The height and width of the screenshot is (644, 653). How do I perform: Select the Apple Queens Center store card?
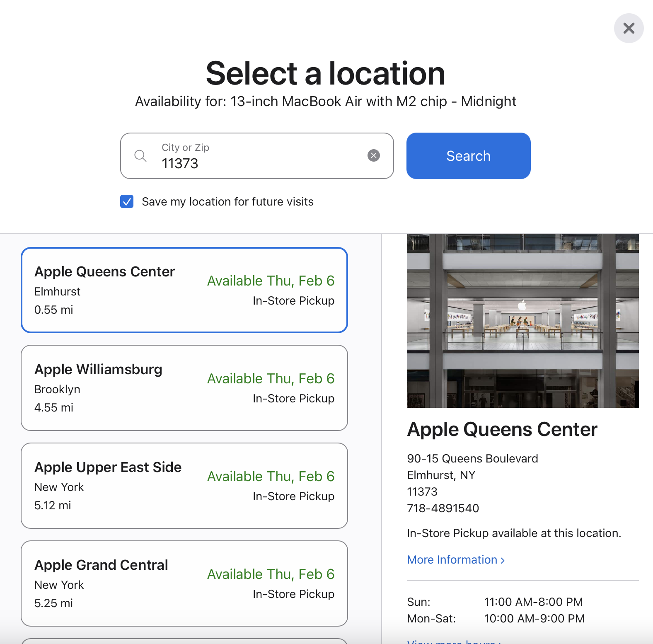(x=184, y=290)
